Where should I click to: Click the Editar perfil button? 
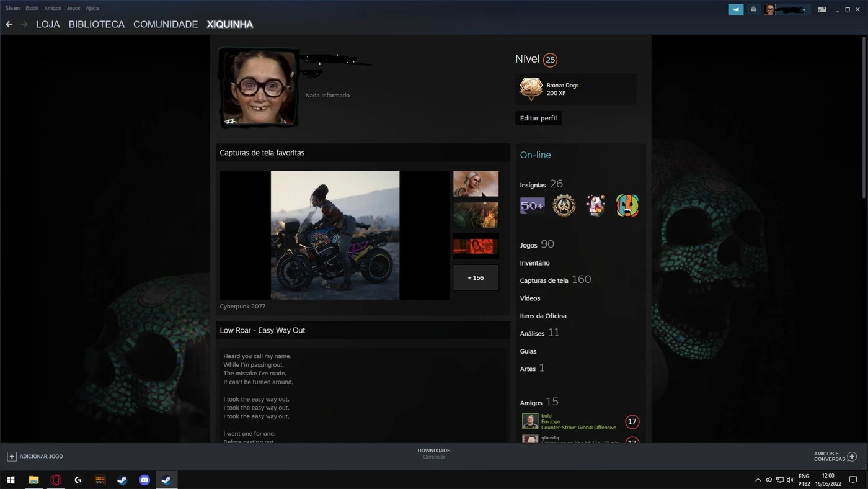[x=538, y=118]
